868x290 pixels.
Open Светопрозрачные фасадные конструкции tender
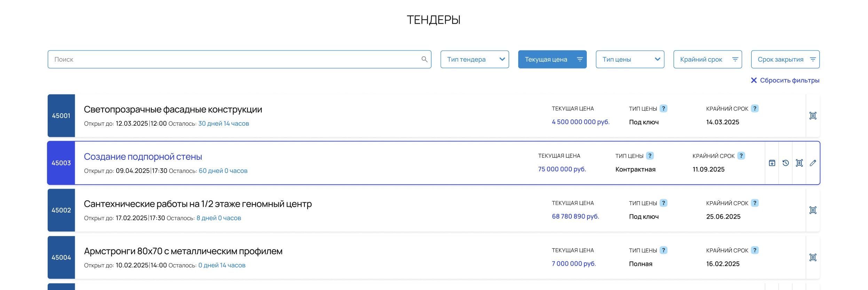[x=173, y=109]
